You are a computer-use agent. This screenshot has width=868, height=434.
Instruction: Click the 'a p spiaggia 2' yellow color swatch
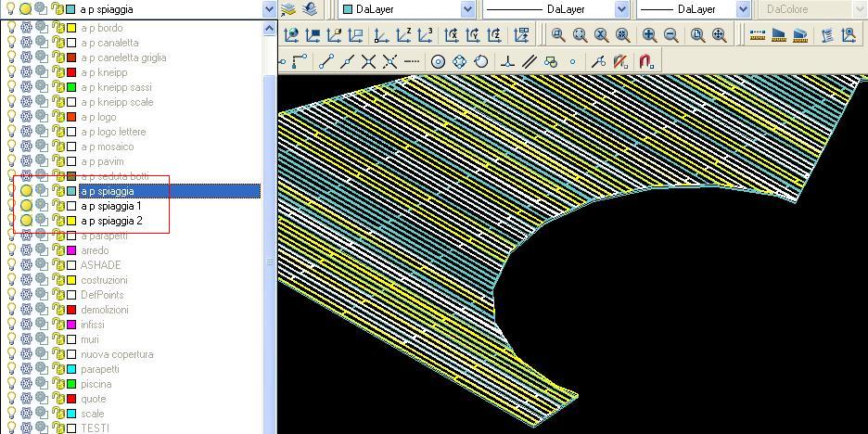pos(71,221)
